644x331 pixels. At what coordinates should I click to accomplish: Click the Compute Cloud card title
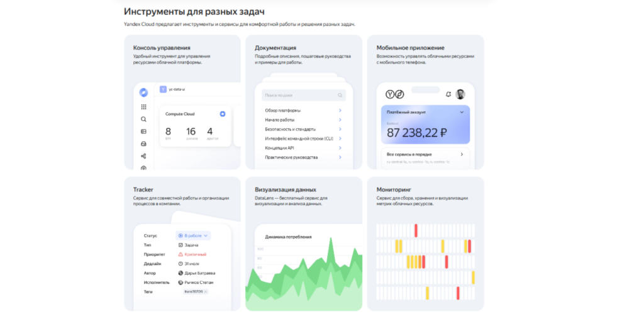click(x=180, y=114)
